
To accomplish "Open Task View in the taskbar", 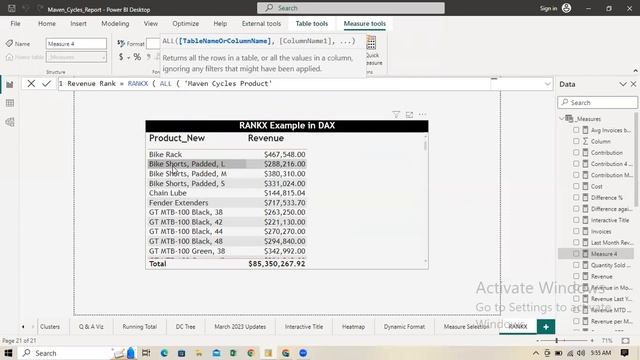I will (x=146, y=353).
